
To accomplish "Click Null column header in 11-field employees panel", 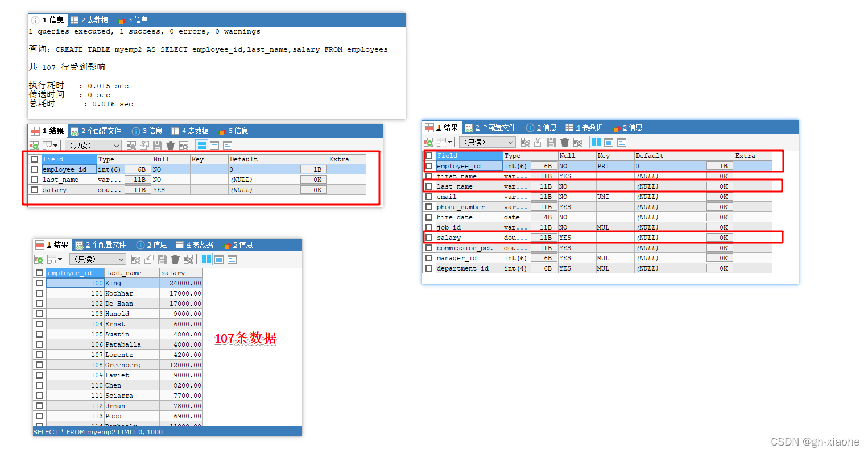I will [x=577, y=156].
